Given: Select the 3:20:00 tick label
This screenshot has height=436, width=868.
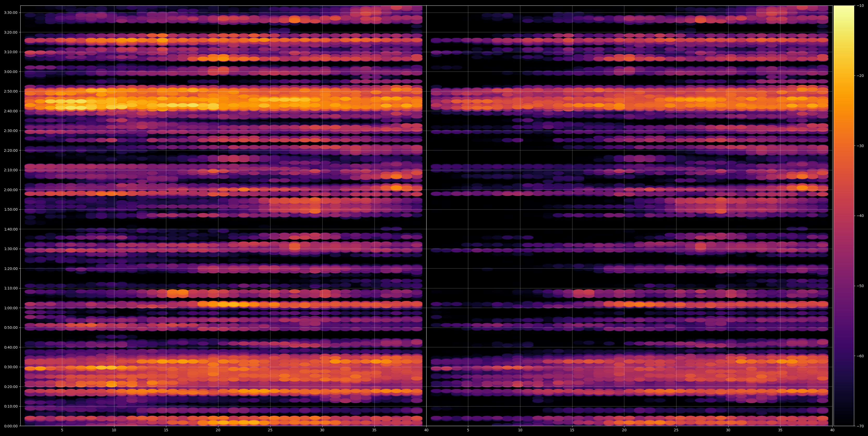Looking at the screenshot, I should pyautogui.click(x=10, y=32).
